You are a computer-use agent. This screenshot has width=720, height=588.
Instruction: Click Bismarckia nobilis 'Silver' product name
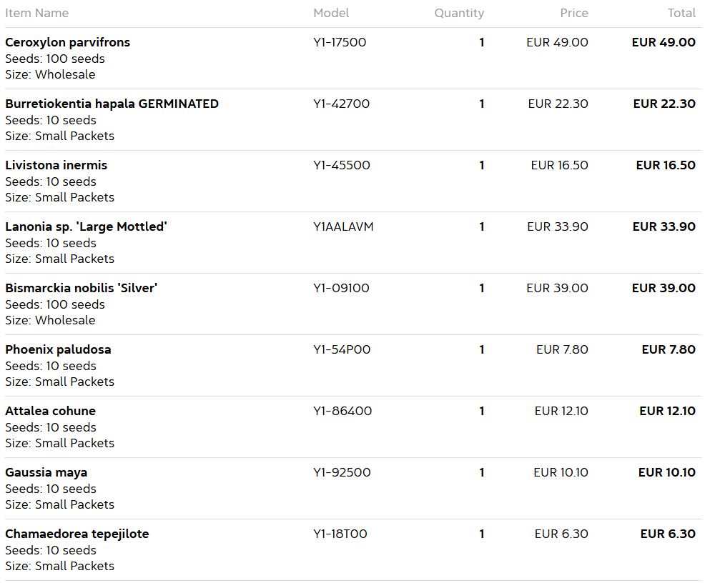[x=81, y=288]
